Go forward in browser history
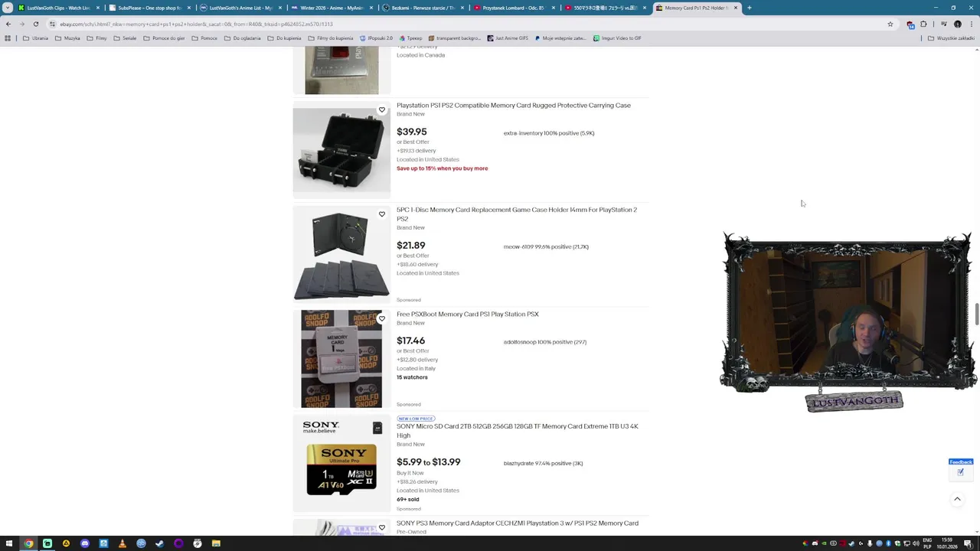The image size is (980, 551). (22, 24)
